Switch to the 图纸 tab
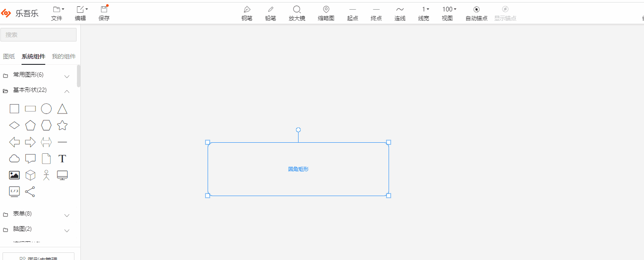This screenshot has height=260, width=644. click(x=8, y=56)
